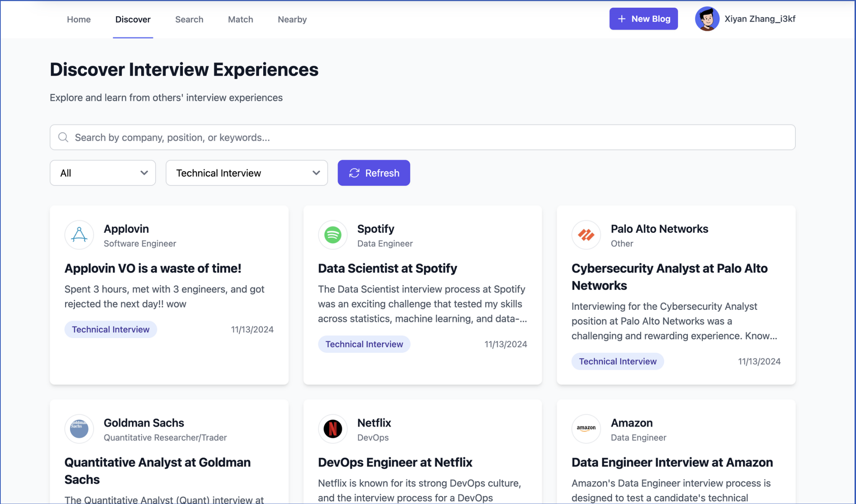Click Technical Interview tag on Applovin card
Image resolution: width=856 pixels, height=504 pixels.
pos(110,329)
